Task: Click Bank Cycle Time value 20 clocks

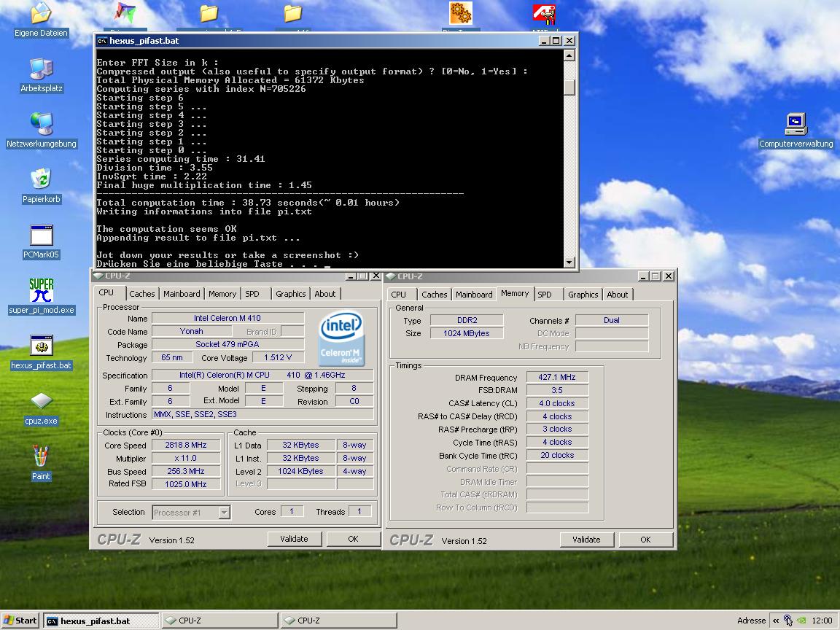Action: [x=557, y=455]
